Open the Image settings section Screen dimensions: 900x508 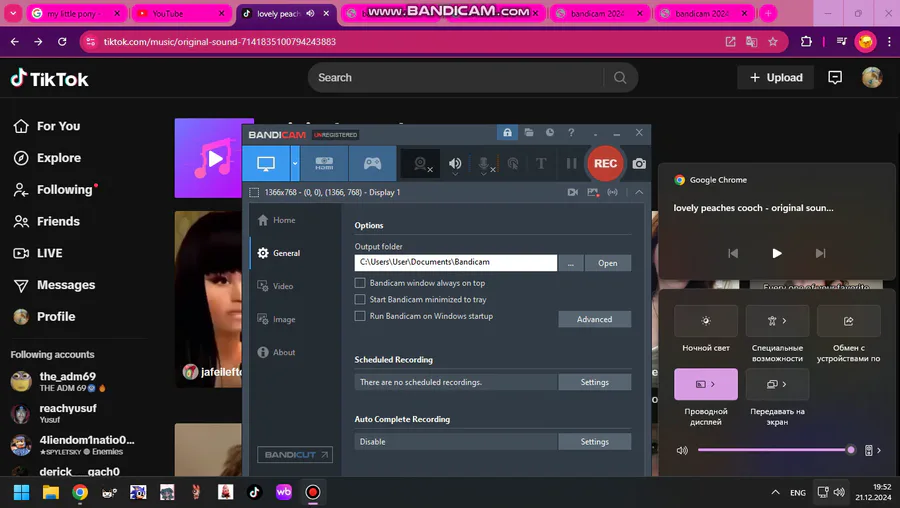coord(277,319)
